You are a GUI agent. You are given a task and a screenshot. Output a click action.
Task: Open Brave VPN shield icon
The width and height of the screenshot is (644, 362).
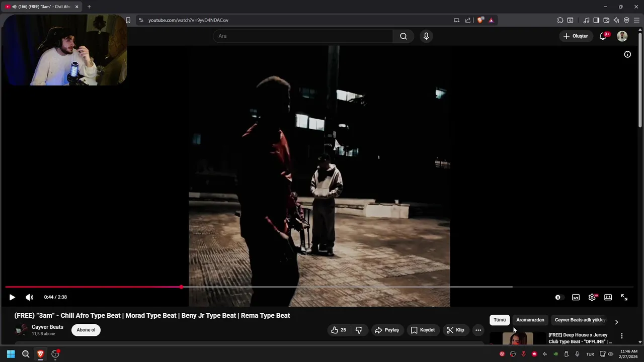pyautogui.click(x=626, y=20)
